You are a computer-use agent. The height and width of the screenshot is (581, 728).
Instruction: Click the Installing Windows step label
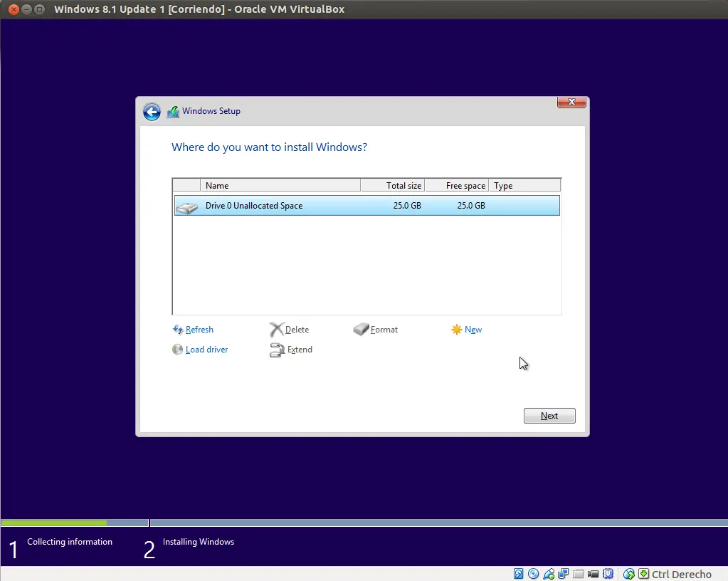[199, 542]
